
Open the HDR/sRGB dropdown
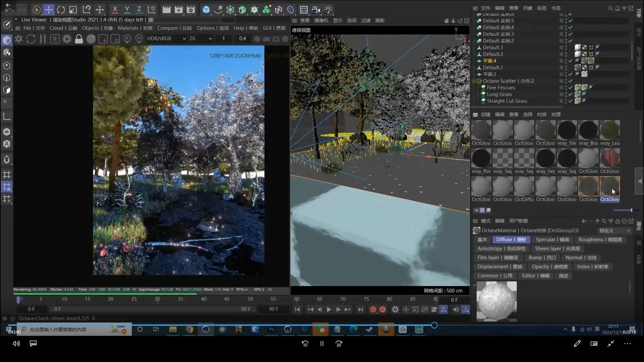click(166, 39)
